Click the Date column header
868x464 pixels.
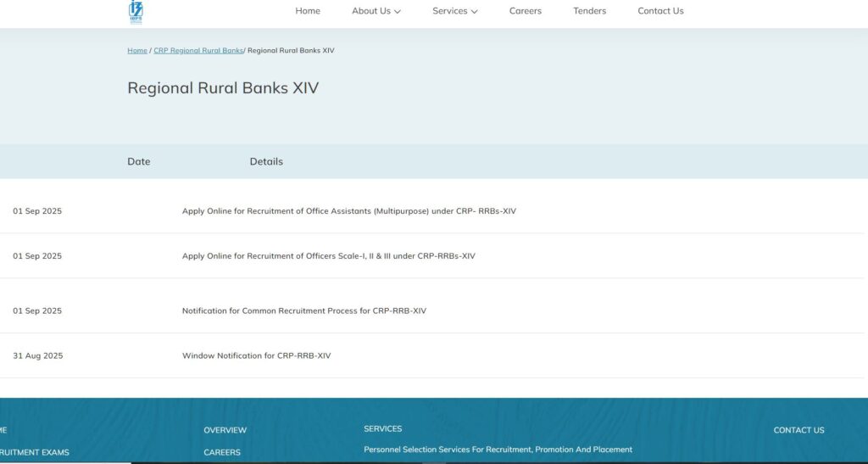[139, 162]
